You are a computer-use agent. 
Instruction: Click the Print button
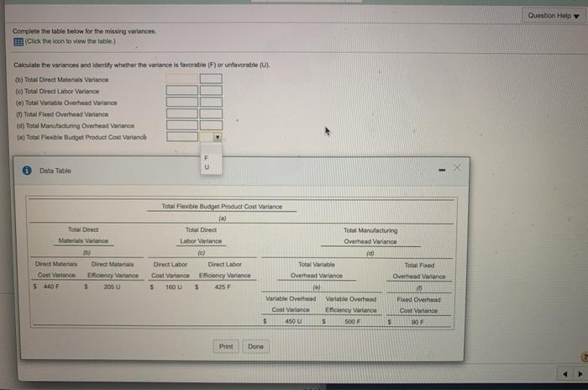coord(226,346)
